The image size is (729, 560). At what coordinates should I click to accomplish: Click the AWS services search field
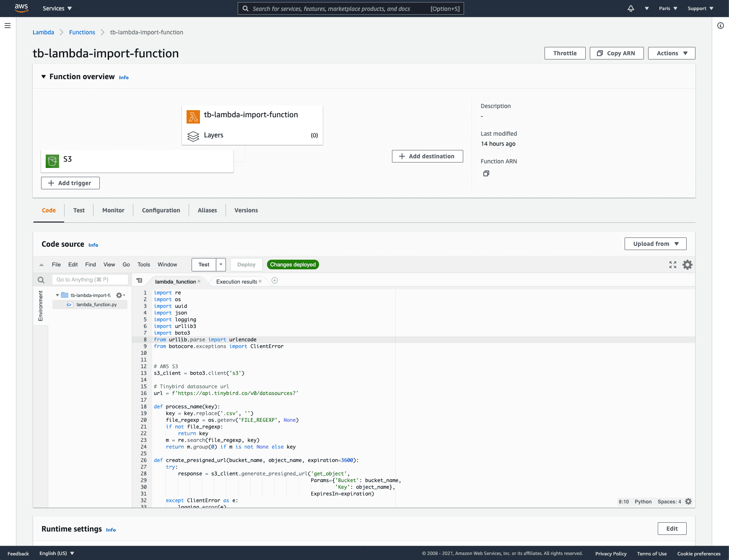pos(350,8)
